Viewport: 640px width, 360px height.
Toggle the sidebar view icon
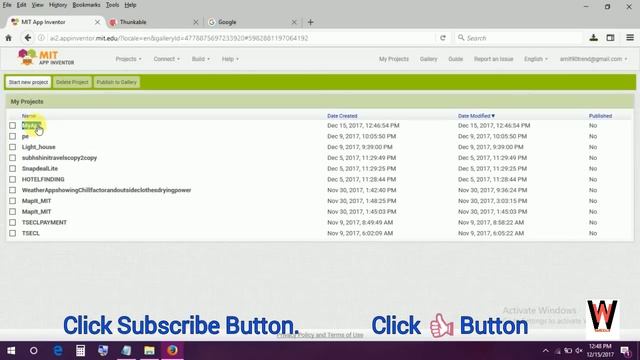610,38
